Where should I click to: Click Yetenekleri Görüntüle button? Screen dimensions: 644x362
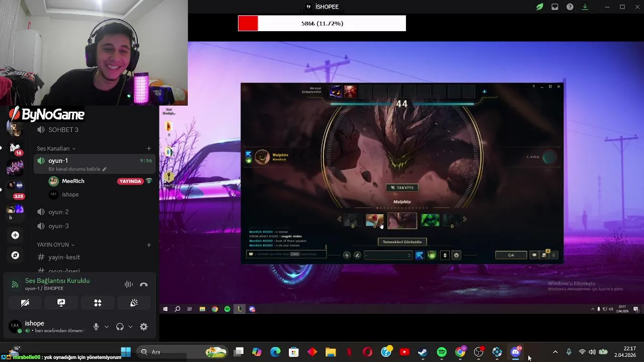click(402, 242)
